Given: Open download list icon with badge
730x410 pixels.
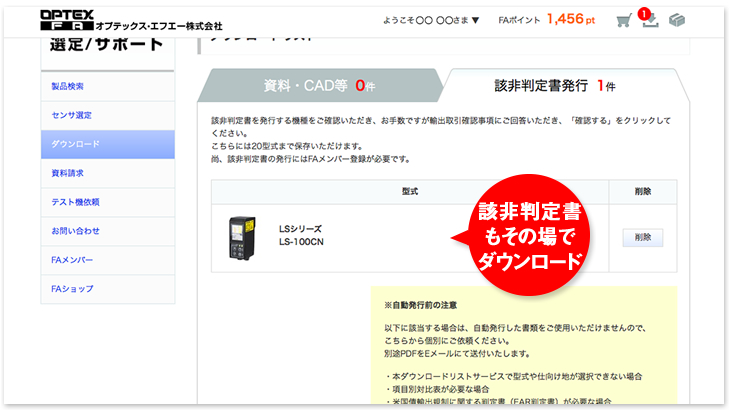Looking at the screenshot, I should (x=649, y=21).
